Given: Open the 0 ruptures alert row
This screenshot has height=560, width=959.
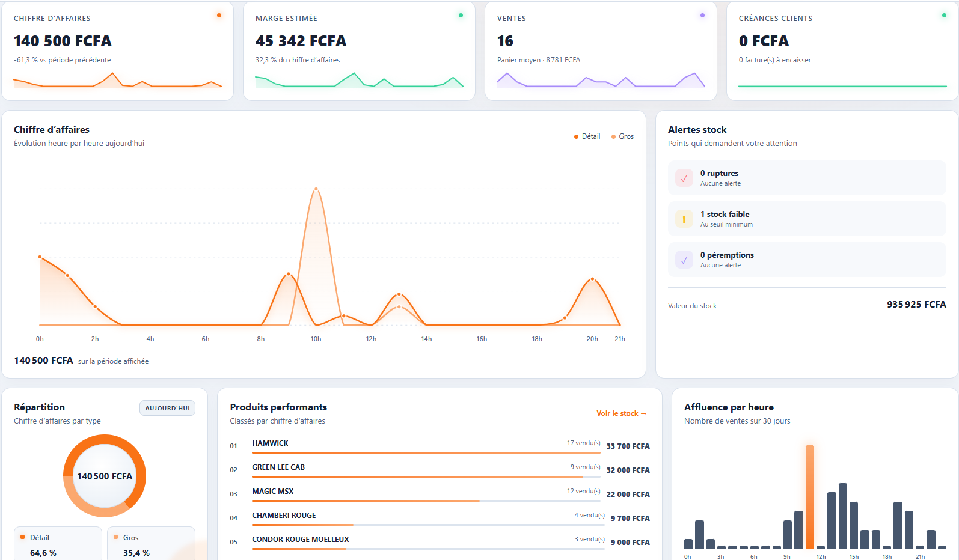Looking at the screenshot, I should tap(807, 178).
